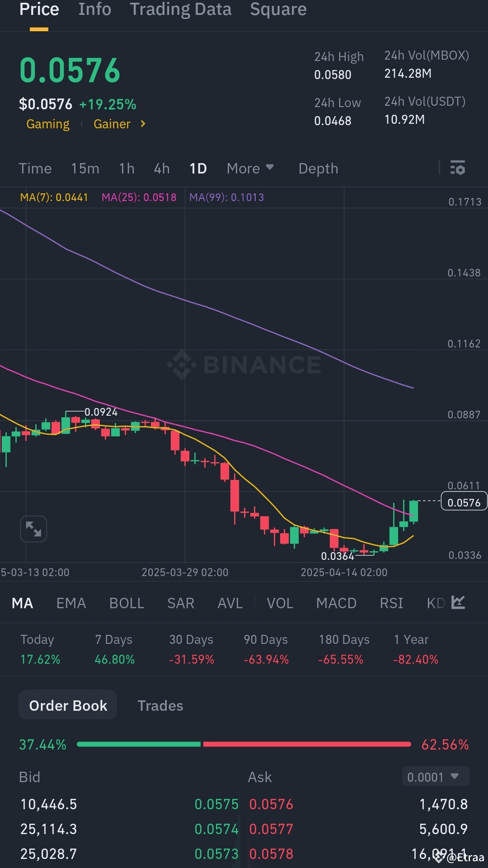The image size is (488, 868).
Task: Tap the bid/ask ratio progress bar
Action: point(244,744)
